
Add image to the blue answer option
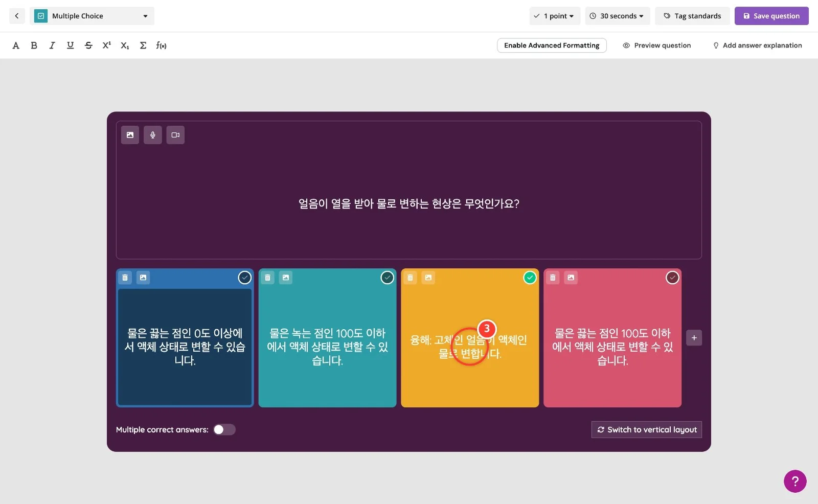143,278
